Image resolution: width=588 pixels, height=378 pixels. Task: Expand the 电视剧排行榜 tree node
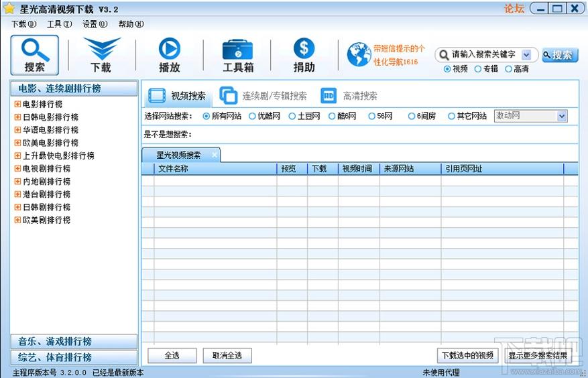pyautogui.click(x=17, y=168)
